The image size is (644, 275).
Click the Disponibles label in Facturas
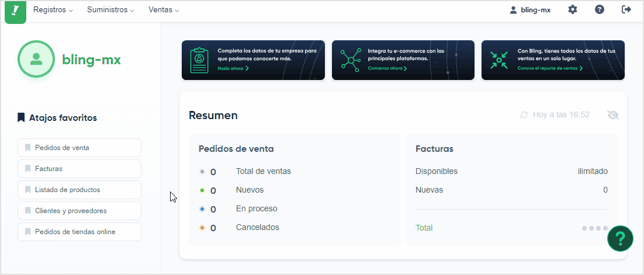pos(436,171)
